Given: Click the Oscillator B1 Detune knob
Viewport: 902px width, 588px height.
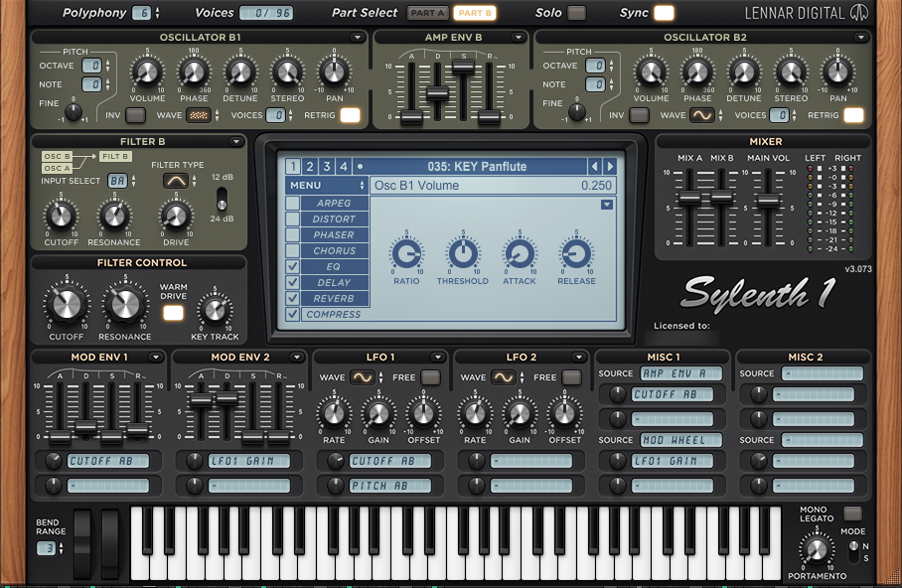Looking at the screenshot, I should click(240, 73).
